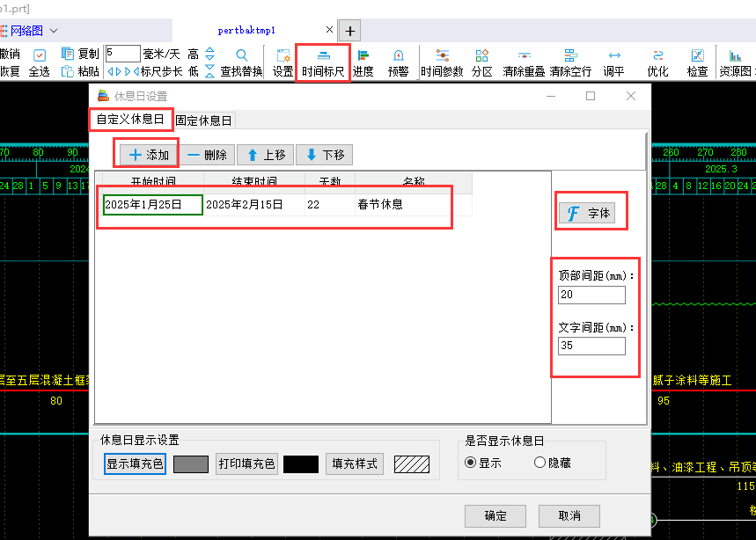
Task: Click the 撤销 (undo) toolbar item
Action: [10, 54]
